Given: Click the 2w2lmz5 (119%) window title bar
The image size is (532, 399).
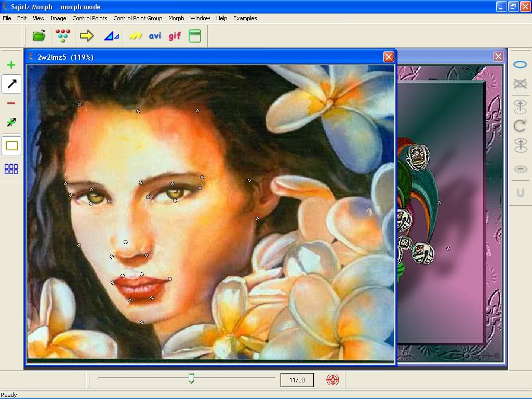Looking at the screenshot, I should tap(210, 57).
